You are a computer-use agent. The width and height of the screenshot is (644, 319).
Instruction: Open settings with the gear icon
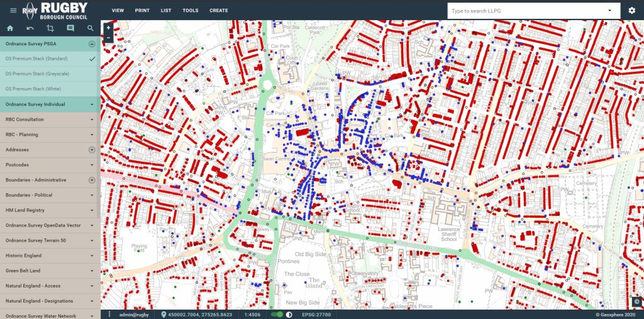631,10
